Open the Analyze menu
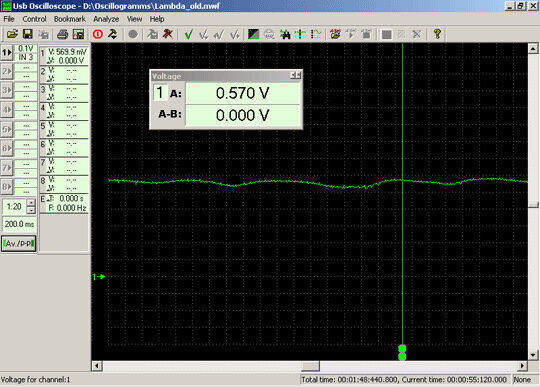This screenshot has height=387, width=540. click(106, 19)
